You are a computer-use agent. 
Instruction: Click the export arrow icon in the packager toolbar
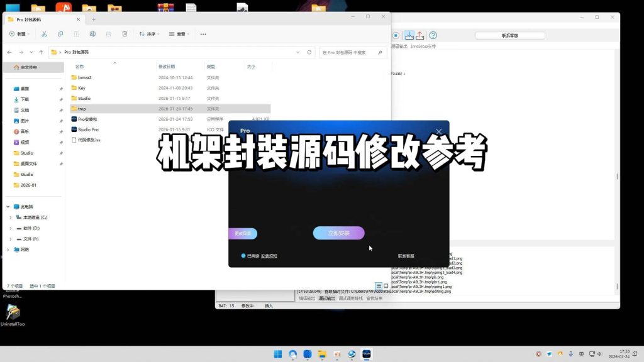420,35
